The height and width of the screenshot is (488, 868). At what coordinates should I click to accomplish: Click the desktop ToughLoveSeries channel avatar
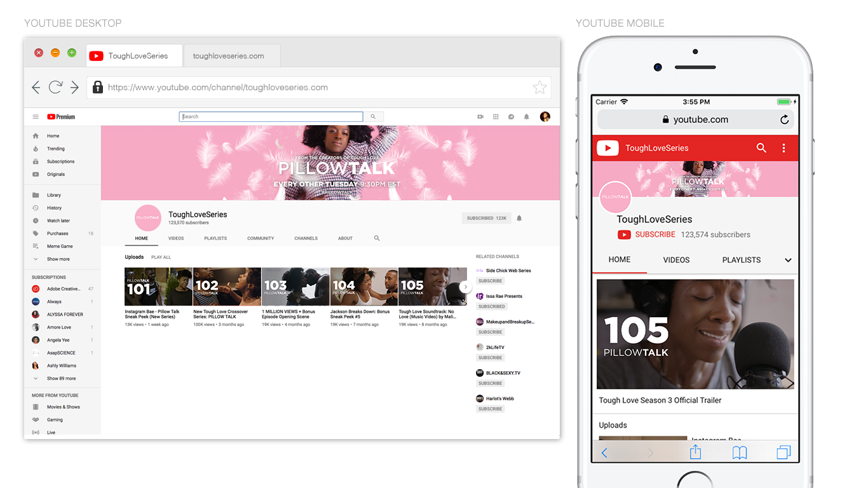coord(148,217)
